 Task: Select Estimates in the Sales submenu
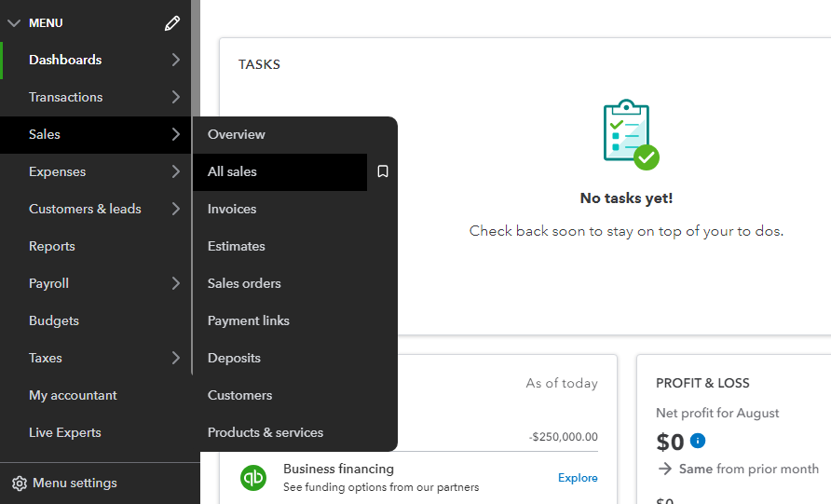pos(237,246)
